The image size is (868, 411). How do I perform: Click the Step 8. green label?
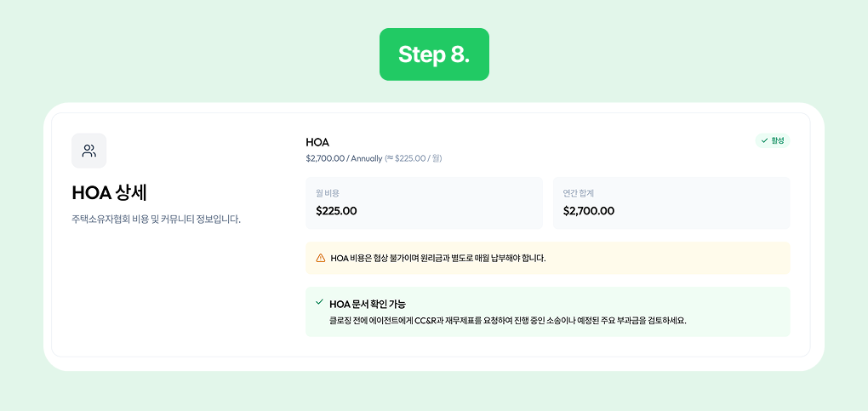[434, 54]
